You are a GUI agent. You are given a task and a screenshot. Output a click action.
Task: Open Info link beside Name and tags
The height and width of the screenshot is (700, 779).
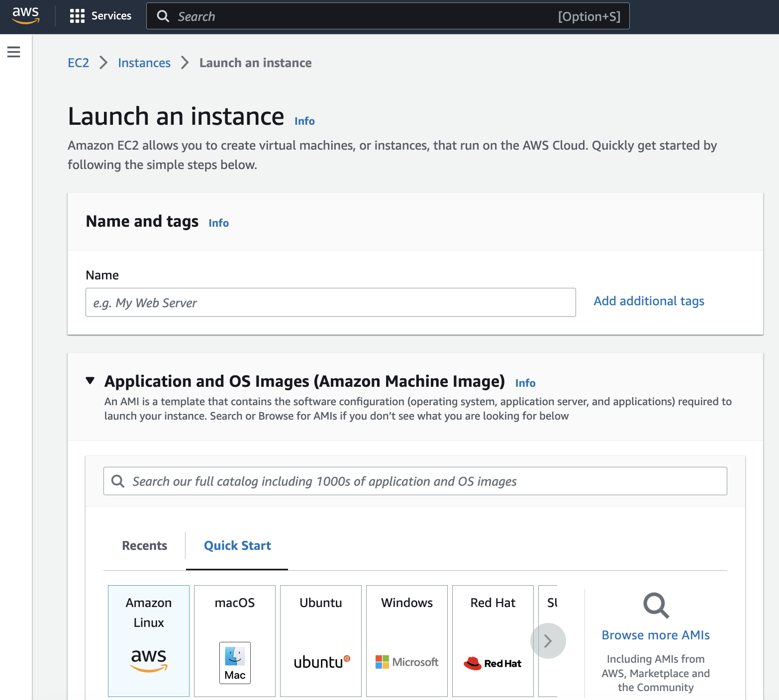coord(219,223)
